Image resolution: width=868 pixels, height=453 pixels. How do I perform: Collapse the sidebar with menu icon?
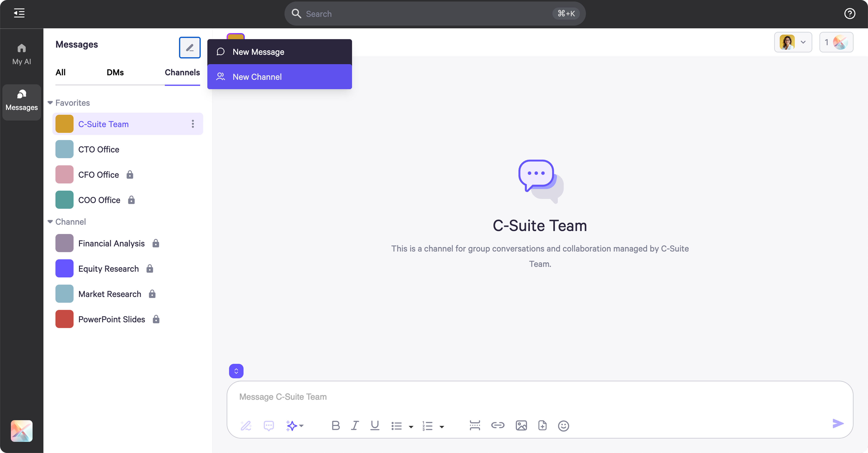coord(19,13)
